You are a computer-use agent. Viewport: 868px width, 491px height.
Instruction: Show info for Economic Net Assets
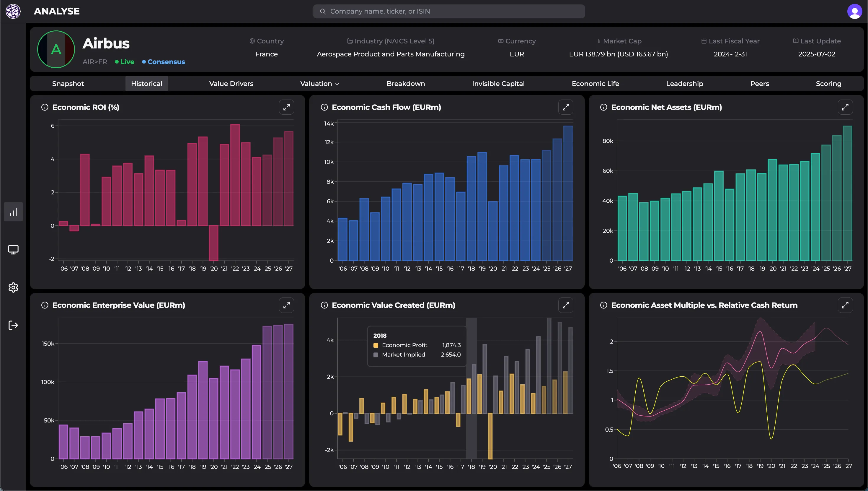pyautogui.click(x=603, y=107)
